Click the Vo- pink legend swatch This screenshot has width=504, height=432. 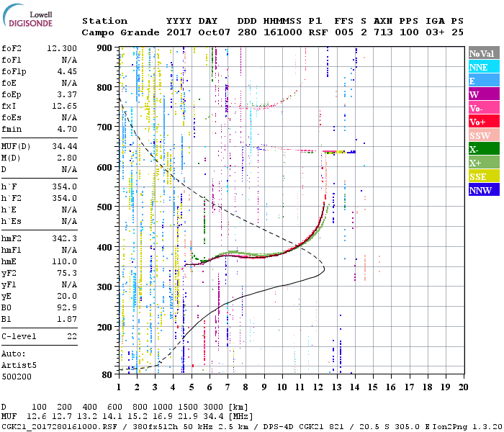482,108
